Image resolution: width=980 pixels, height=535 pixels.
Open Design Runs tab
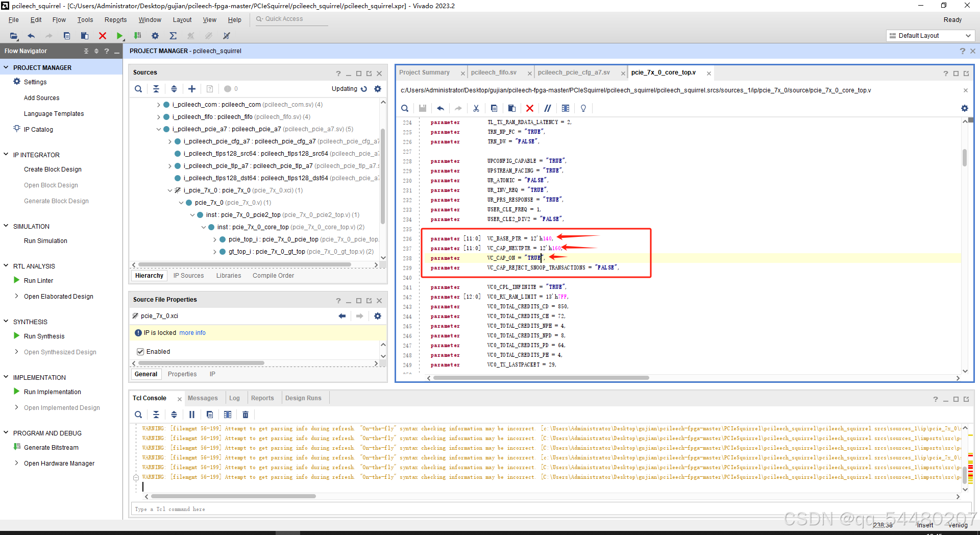click(303, 398)
